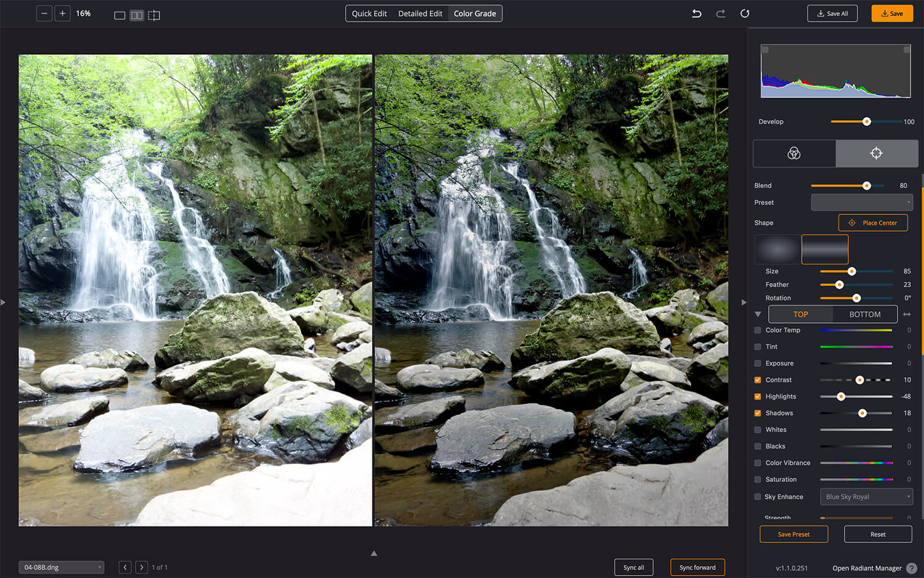Open the Blue Sky Royal dropdown
Screen dimensions: 924x578
click(x=865, y=497)
